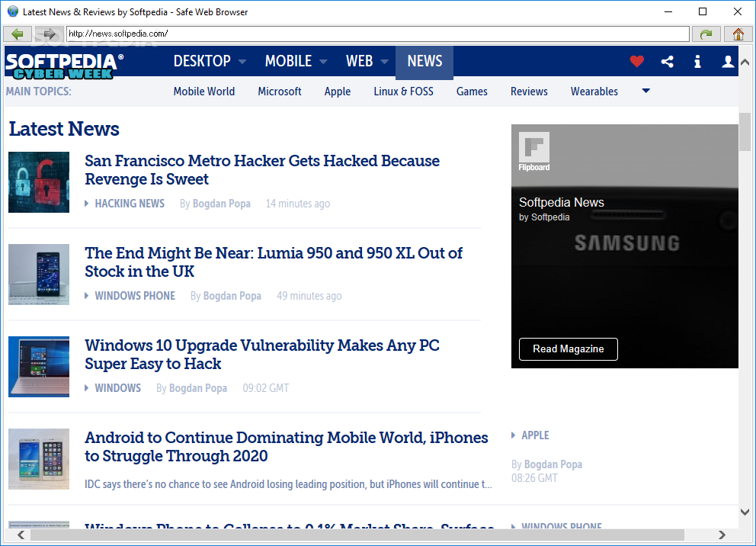Screen dimensions: 756x546
Task: Open the Windows 10 Upgrade Vulnerability article
Action: (262, 354)
